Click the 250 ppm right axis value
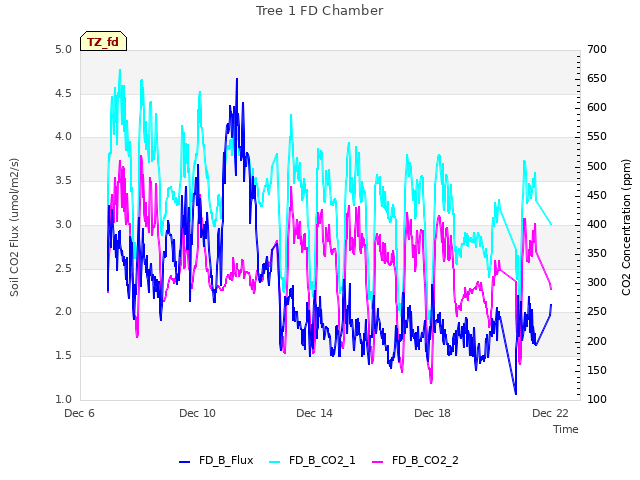 coord(597,311)
